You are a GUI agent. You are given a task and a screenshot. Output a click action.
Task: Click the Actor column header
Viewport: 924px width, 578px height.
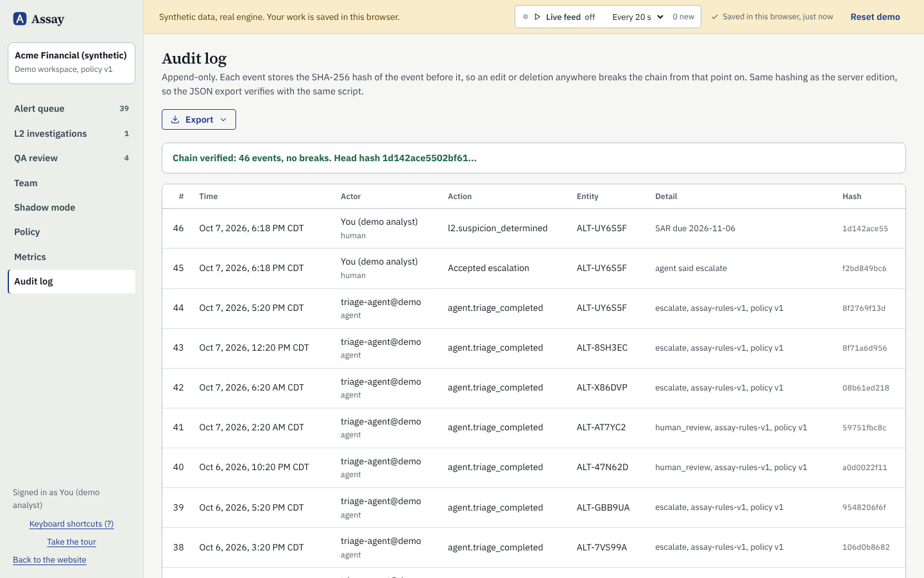tap(350, 197)
